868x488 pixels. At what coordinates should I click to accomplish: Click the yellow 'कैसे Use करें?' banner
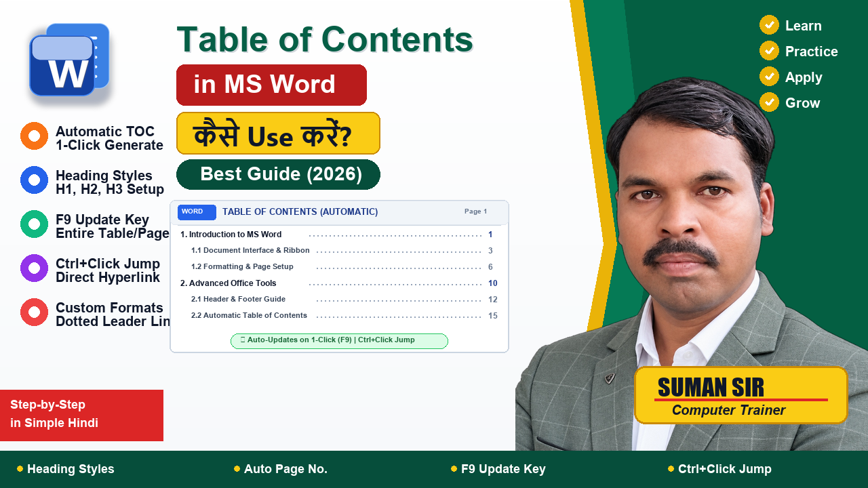(x=278, y=134)
